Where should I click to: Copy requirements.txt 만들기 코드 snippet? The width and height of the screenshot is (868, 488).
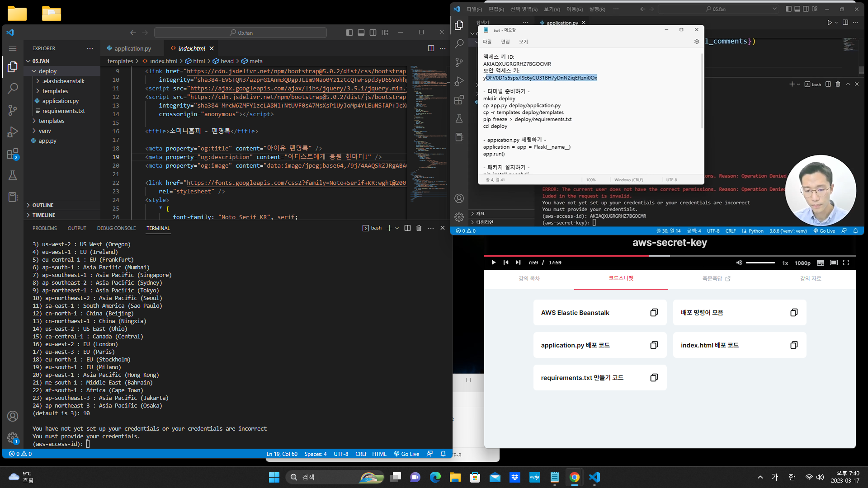click(654, 378)
